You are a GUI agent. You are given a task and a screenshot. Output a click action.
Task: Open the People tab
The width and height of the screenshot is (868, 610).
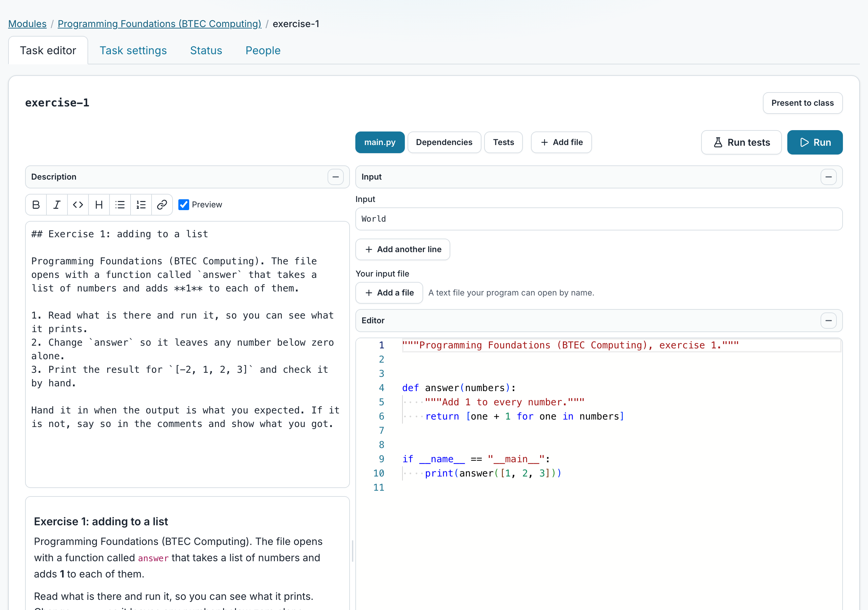click(263, 50)
